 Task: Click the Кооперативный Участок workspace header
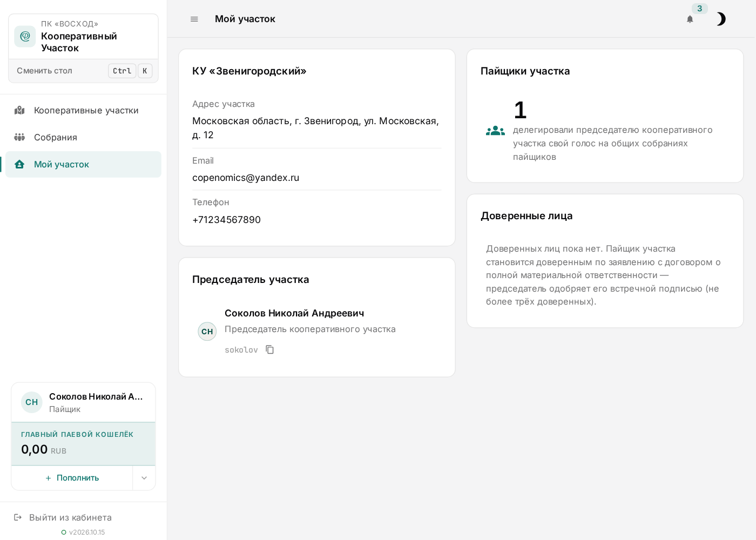tap(83, 37)
